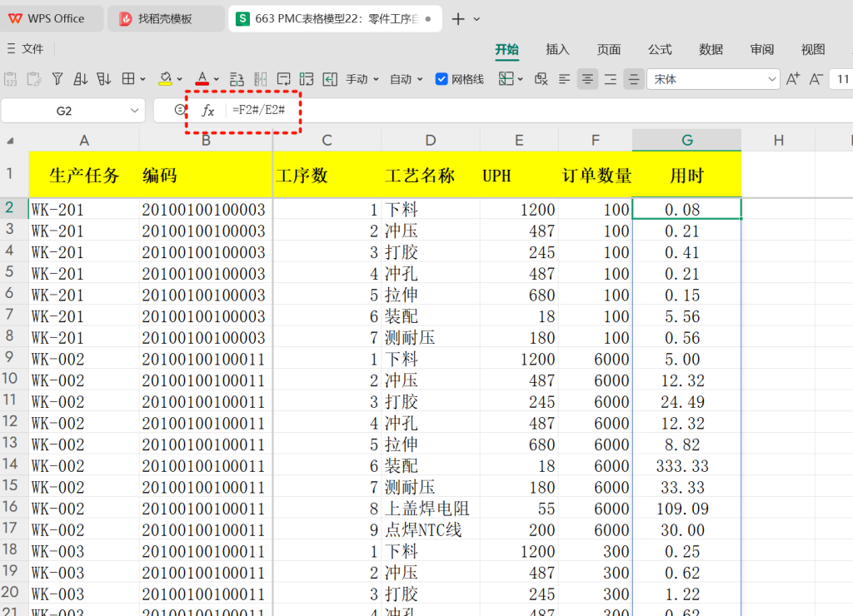
Task: Click the fx insert function icon
Action: click(x=207, y=111)
